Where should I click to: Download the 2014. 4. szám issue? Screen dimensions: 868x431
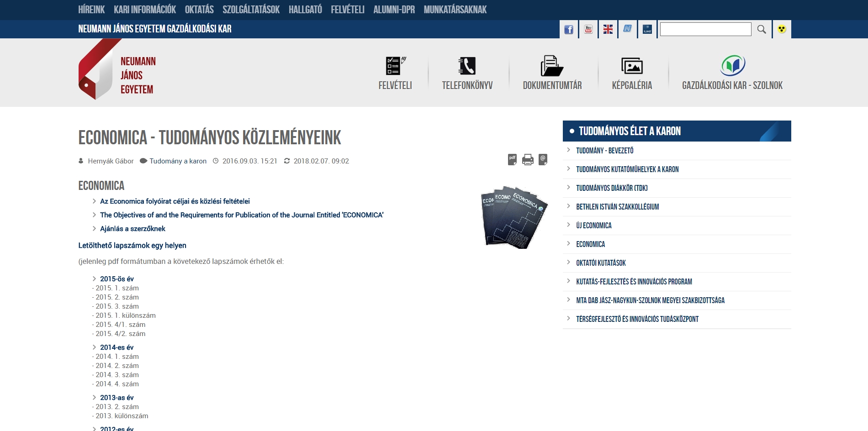point(117,384)
